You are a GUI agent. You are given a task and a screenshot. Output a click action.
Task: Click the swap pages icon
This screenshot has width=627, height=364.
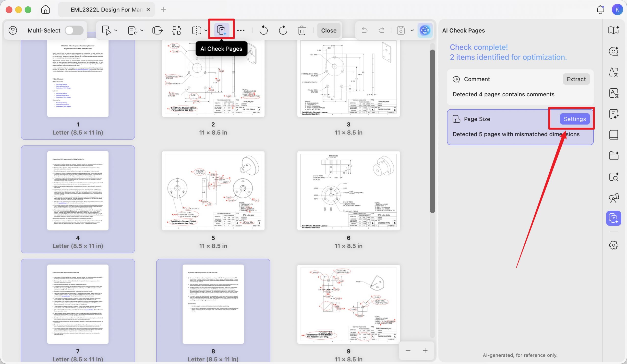pos(177,30)
